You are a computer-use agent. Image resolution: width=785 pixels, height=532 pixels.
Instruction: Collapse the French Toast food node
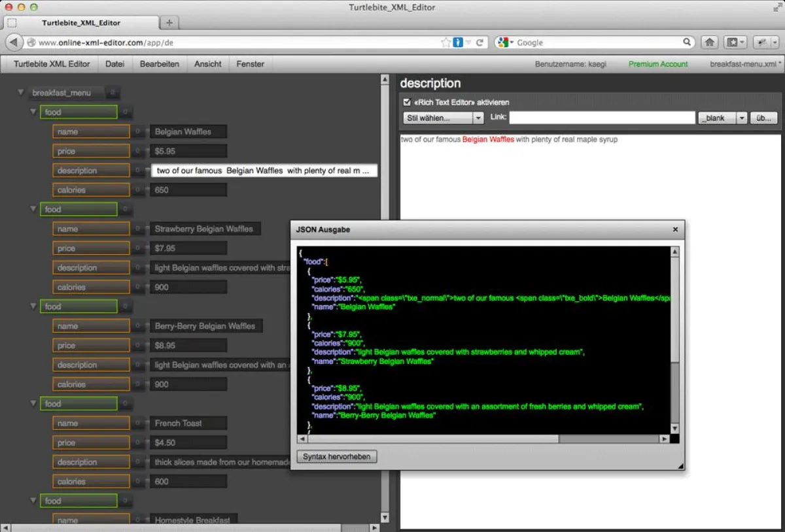click(x=33, y=403)
